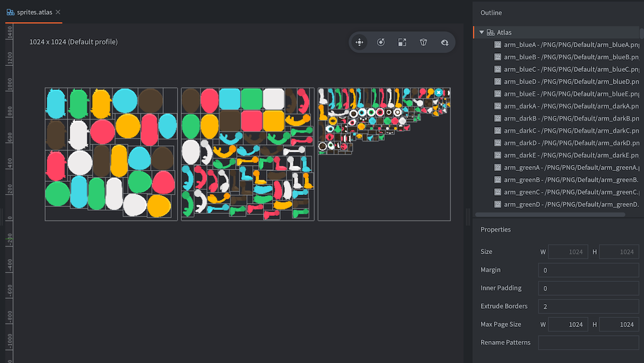Image resolution: width=644 pixels, height=363 pixels.
Task: Deselect the highlighted sprite via its X badge
Action: (x=438, y=92)
